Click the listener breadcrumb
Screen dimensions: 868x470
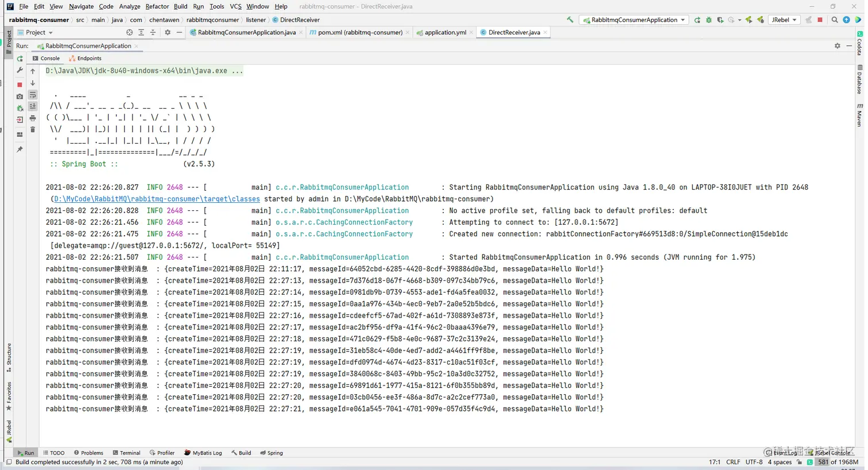pyautogui.click(x=256, y=20)
